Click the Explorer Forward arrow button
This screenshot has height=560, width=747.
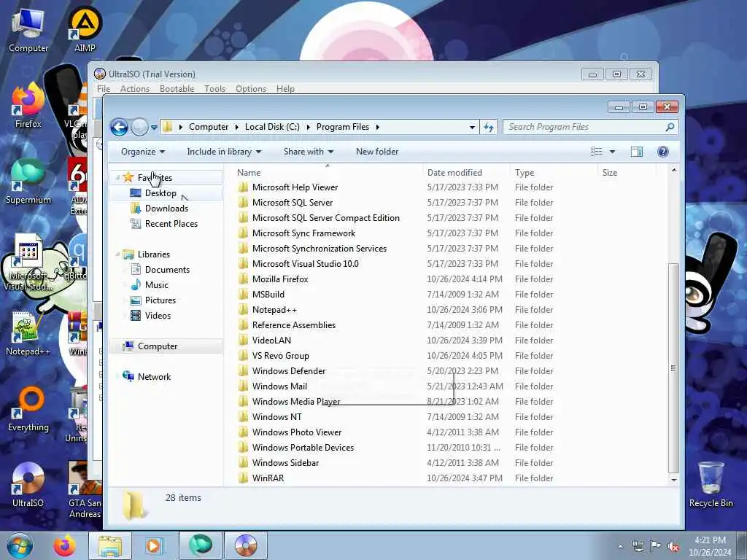pyautogui.click(x=139, y=127)
